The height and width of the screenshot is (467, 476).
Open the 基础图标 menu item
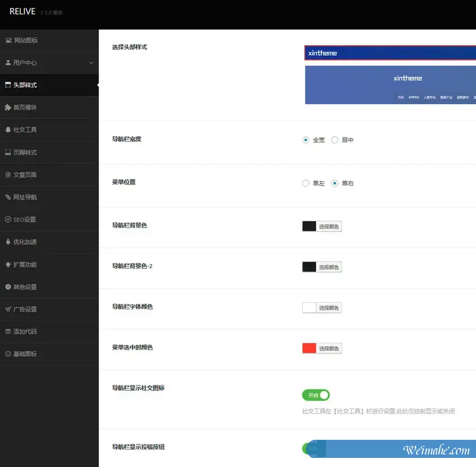[8, 354]
